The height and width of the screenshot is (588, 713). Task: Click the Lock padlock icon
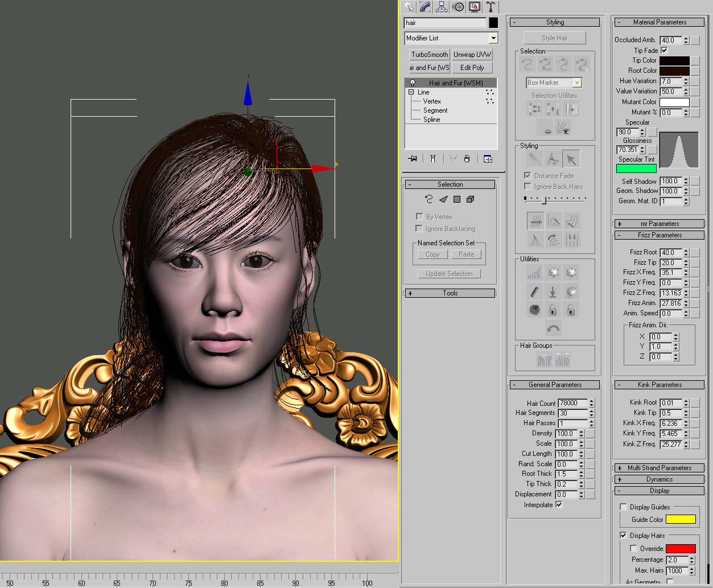[x=553, y=310]
